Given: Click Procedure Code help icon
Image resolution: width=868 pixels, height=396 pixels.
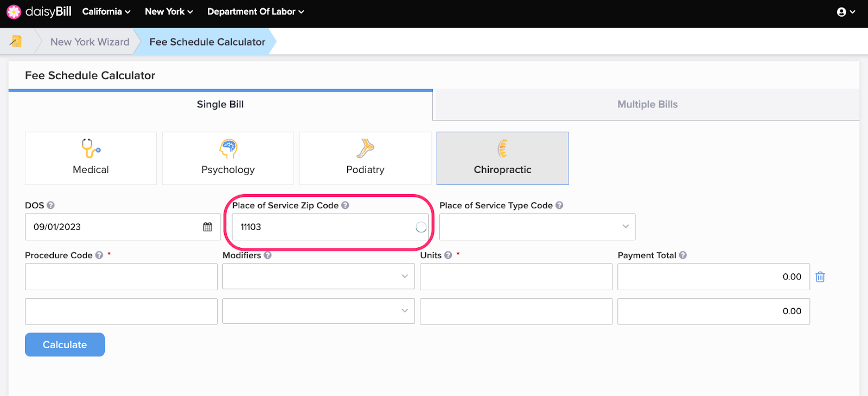Looking at the screenshot, I should (99, 255).
